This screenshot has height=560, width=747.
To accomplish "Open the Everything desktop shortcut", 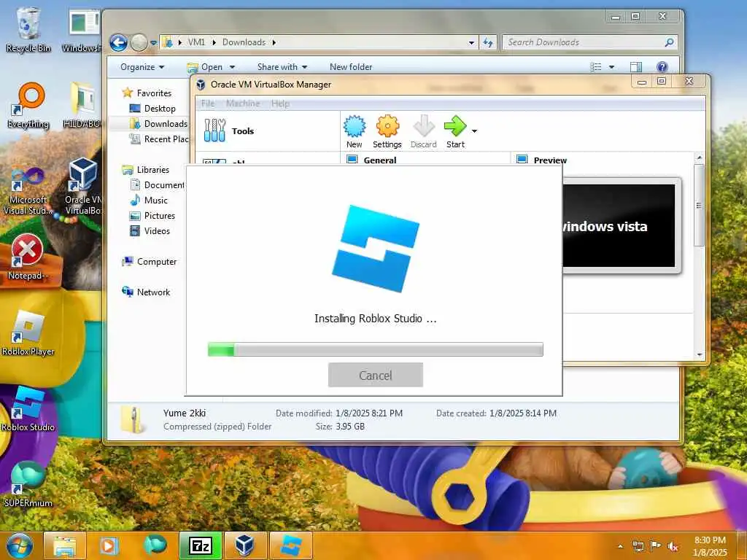I will (28, 106).
